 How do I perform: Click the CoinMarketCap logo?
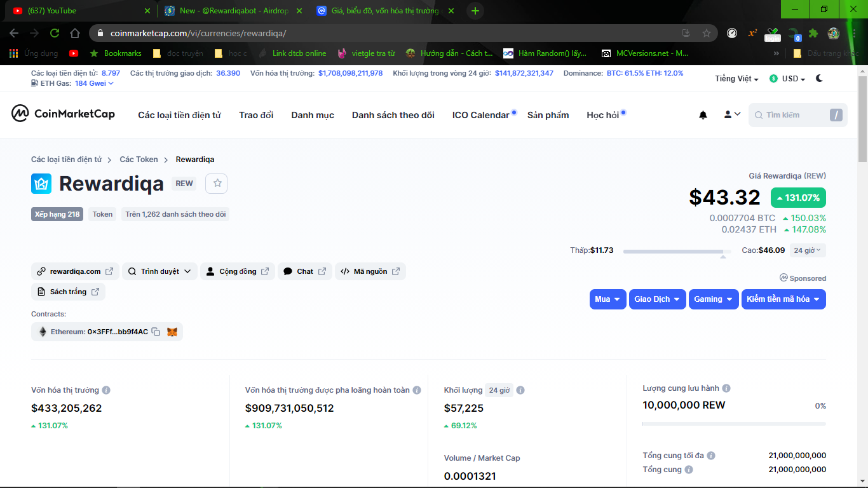pyautogui.click(x=64, y=114)
